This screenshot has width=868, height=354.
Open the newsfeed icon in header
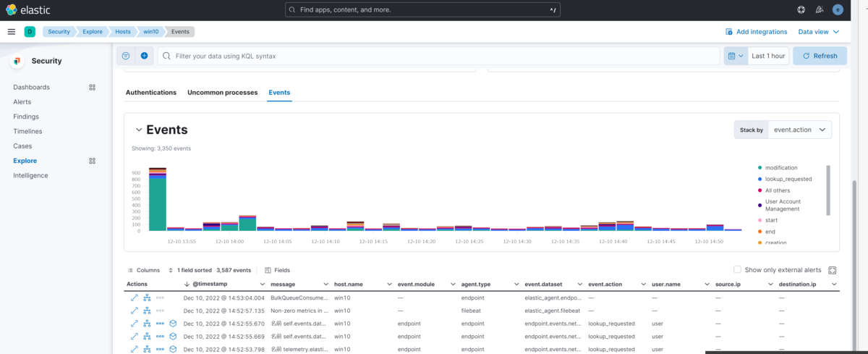820,10
